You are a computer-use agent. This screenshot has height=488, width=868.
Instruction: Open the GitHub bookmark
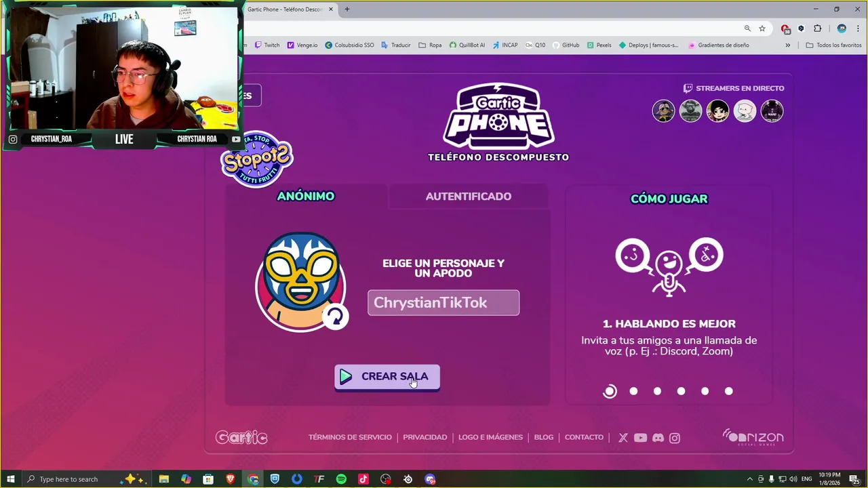pos(566,45)
